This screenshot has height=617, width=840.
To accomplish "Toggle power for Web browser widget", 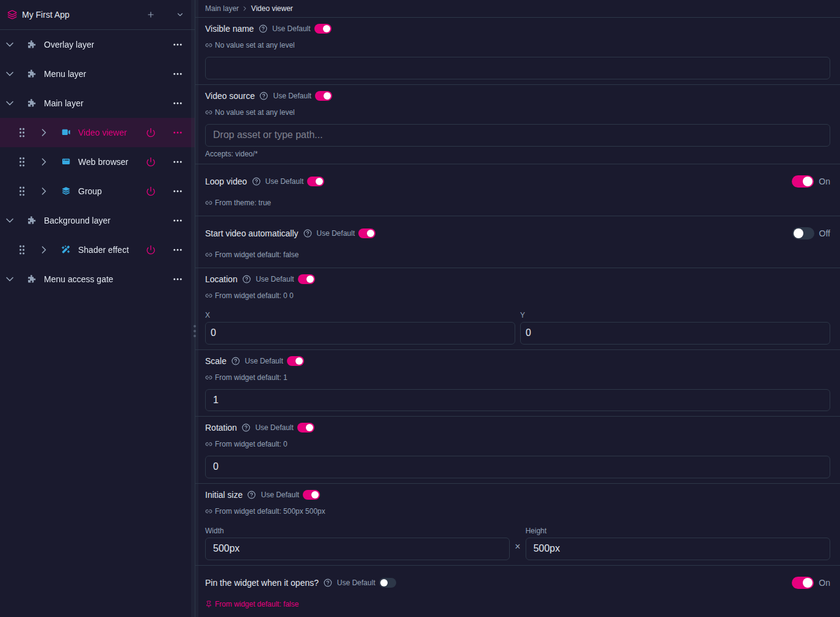I will pyautogui.click(x=151, y=162).
